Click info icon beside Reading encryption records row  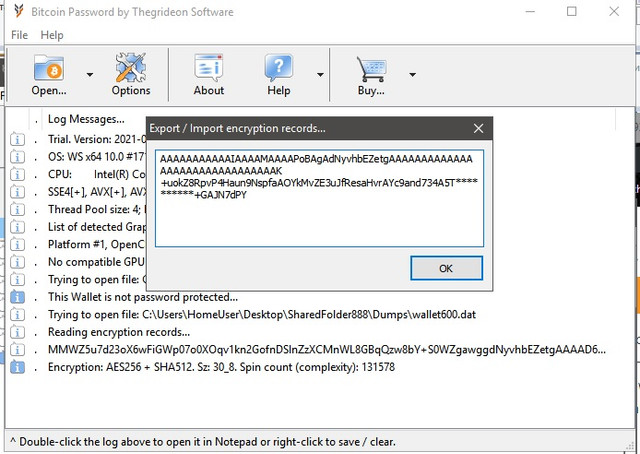pyautogui.click(x=17, y=332)
